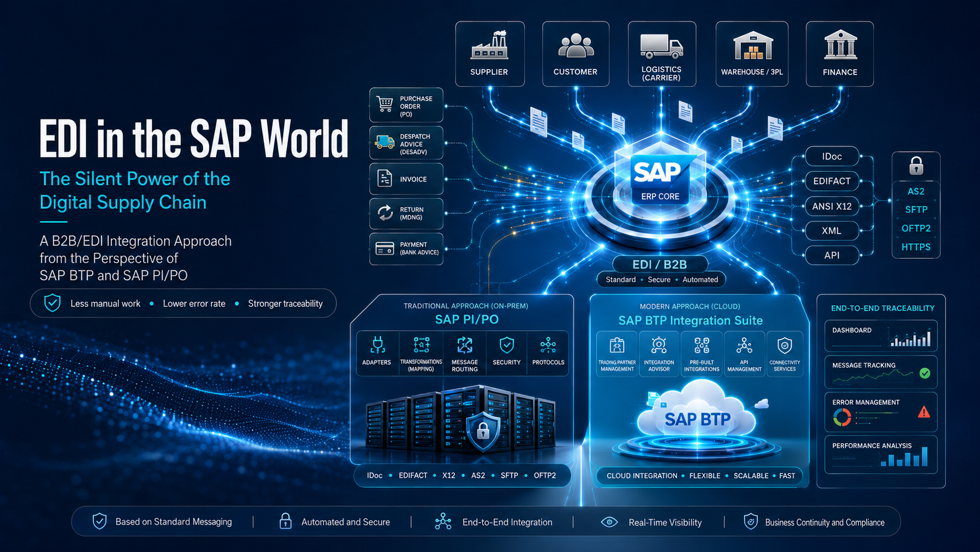The height and width of the screenshot is (552, 980).
Task: Click the eye icon beside Real-Time Visibility
Action: click(610, 522)
